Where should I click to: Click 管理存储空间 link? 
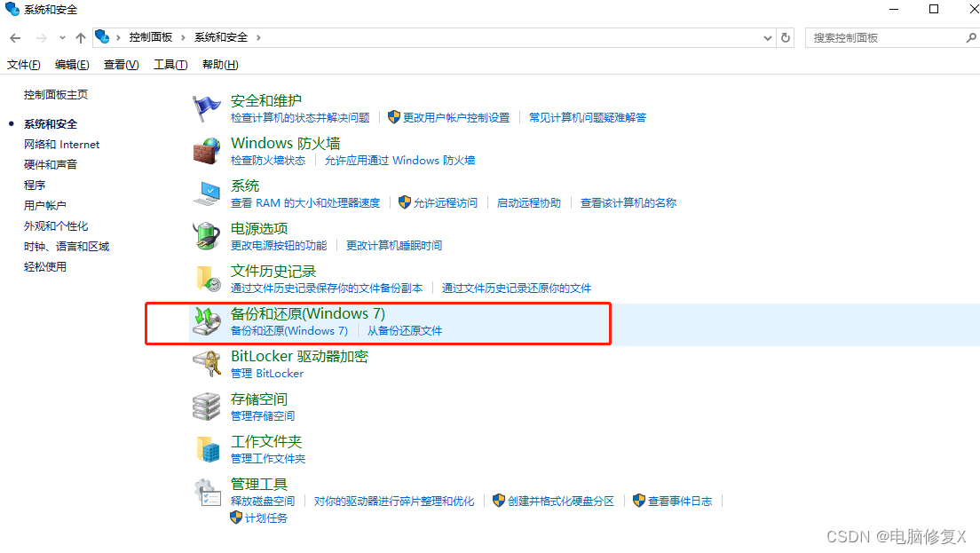click(263, 415)
